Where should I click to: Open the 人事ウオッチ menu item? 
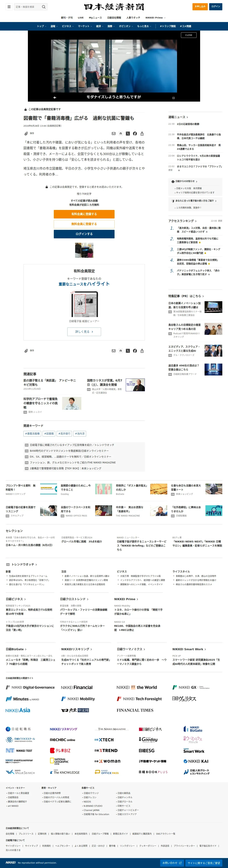[x=133, y=18]
